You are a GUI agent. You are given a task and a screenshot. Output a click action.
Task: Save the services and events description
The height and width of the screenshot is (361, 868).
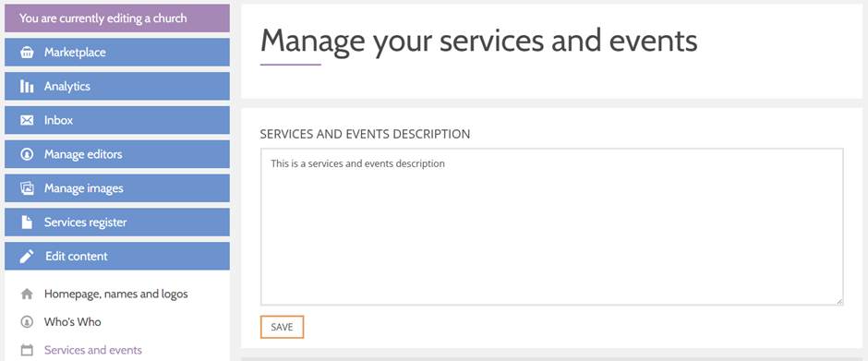(282, 327)
